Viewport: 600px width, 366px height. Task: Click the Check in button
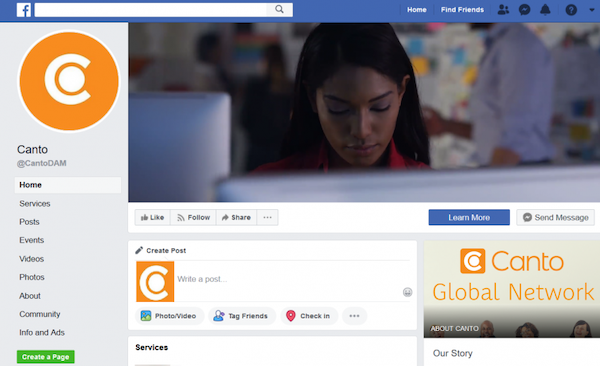[x=309, y=316]
